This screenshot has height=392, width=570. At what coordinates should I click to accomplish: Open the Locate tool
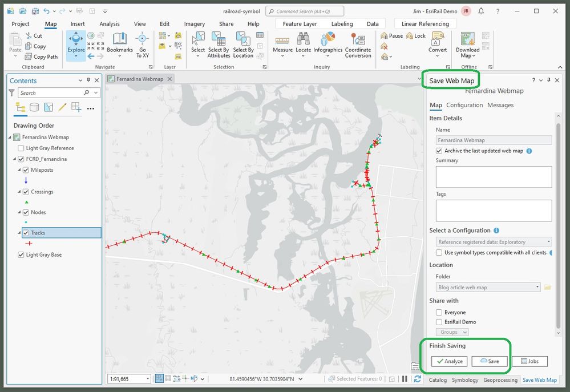(x=303, y=45)
